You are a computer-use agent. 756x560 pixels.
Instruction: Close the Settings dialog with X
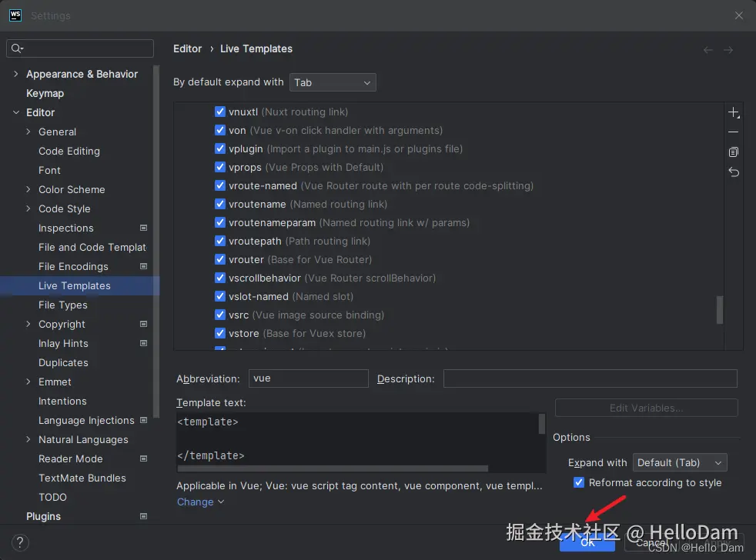click(x=738, y=16)
